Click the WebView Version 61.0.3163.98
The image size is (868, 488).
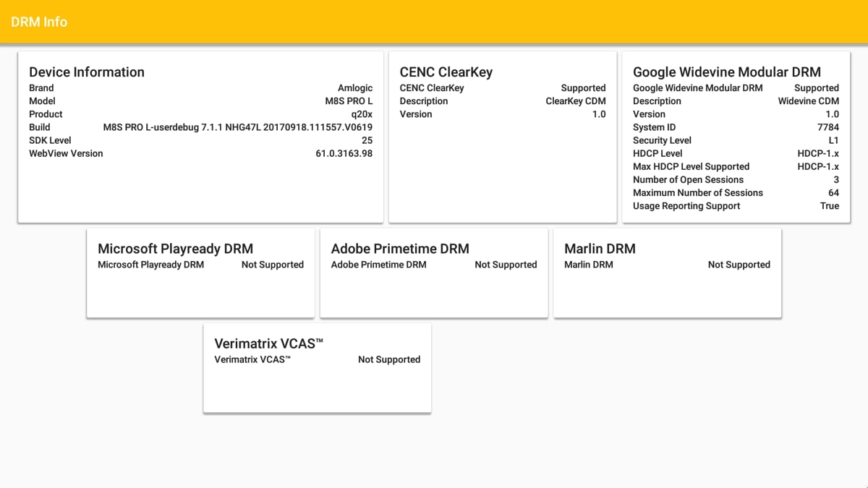[x=344, y=153]
